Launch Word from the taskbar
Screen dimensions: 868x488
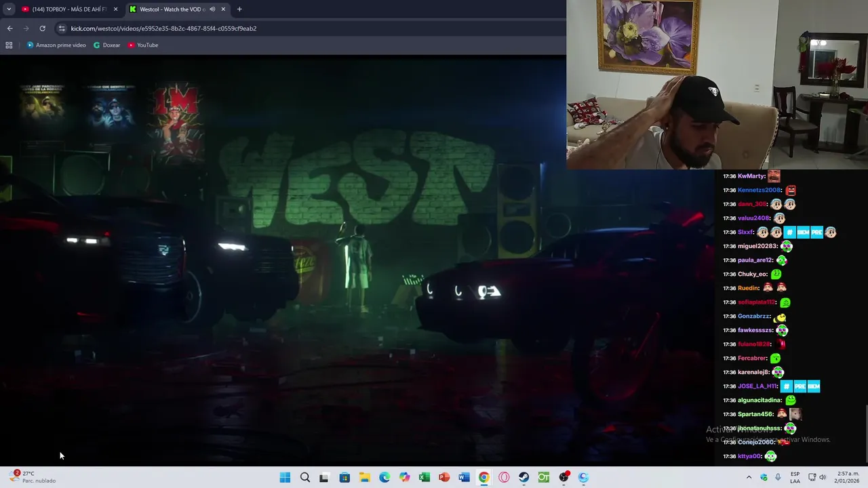coord(464,477)
